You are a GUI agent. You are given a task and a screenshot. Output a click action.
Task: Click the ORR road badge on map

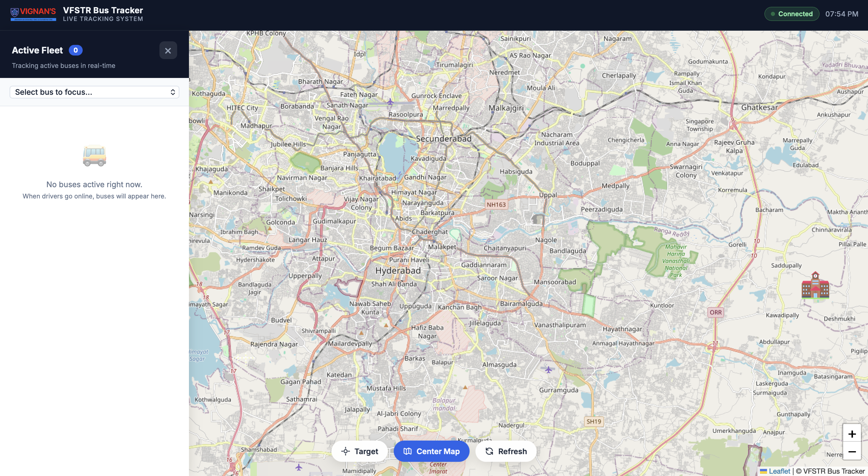point(716,312)
